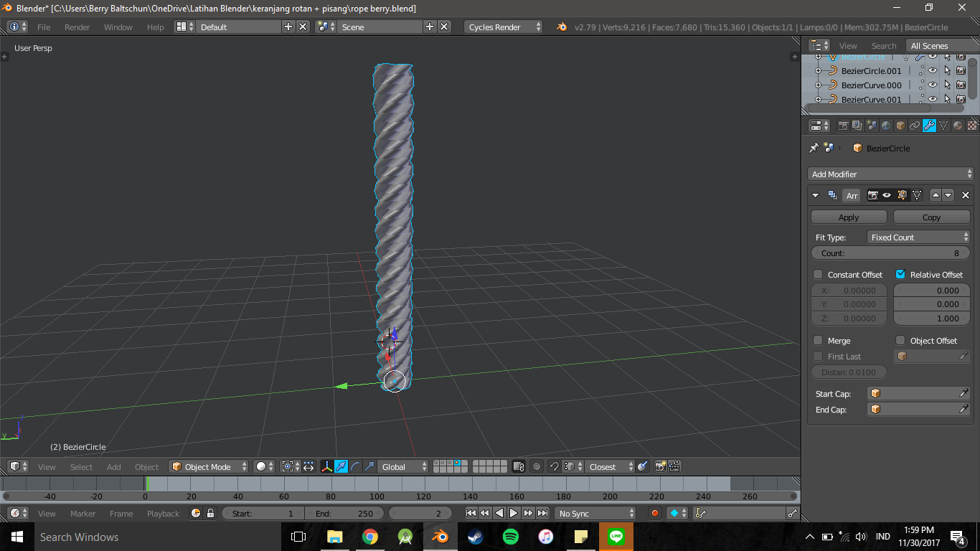
Task: Toggle 3D manipulator widget in viewport header
Action: coord(326,466)
